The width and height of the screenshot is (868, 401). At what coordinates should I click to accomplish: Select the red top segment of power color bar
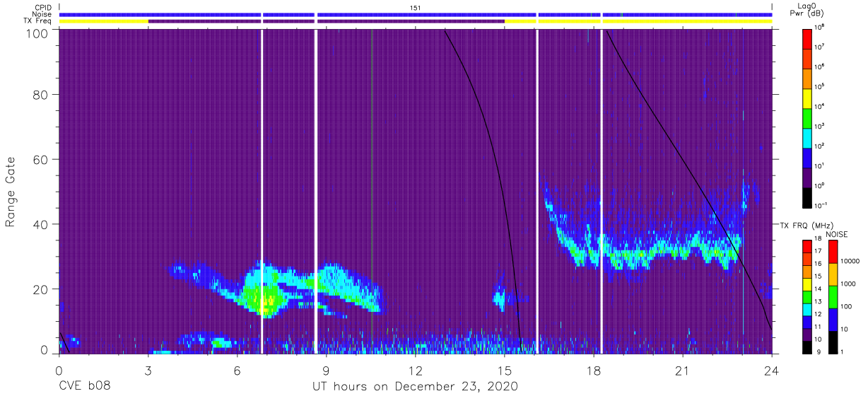point(807,37)
